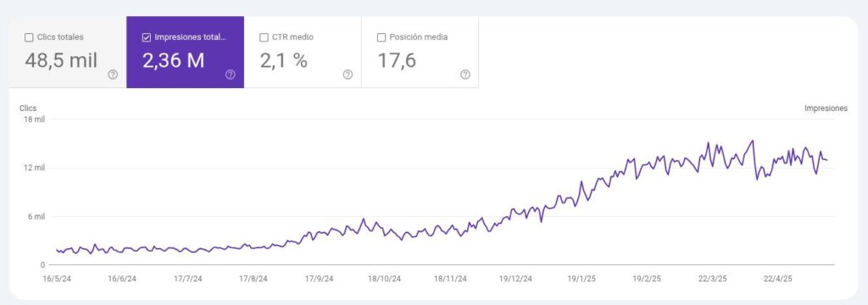Click the 18 mil gridline label
This screenshot has width=868, height=305.
[x=33, y=119]
